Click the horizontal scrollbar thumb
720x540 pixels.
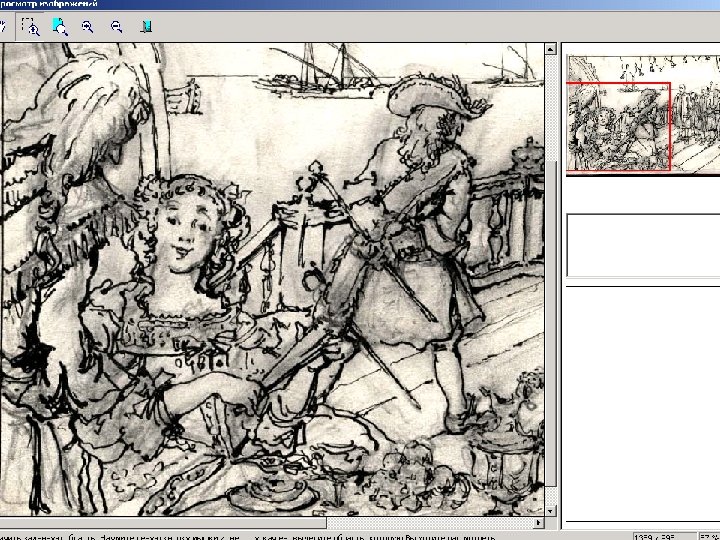pos(163,523)
